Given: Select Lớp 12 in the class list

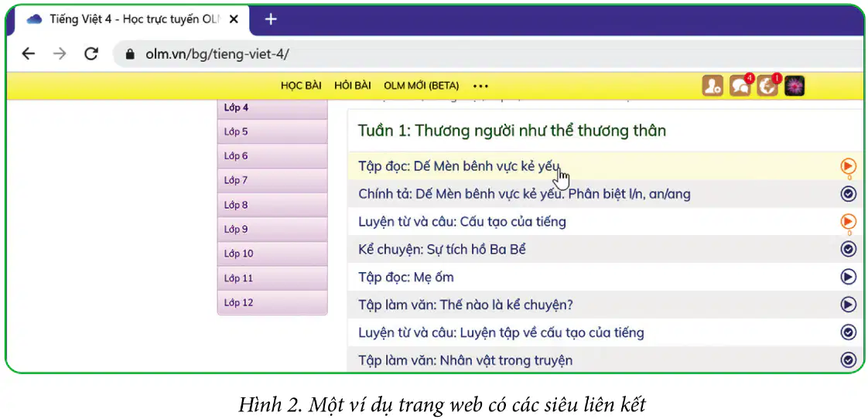Looking at the screenshot, I should (x=272, y=302).
